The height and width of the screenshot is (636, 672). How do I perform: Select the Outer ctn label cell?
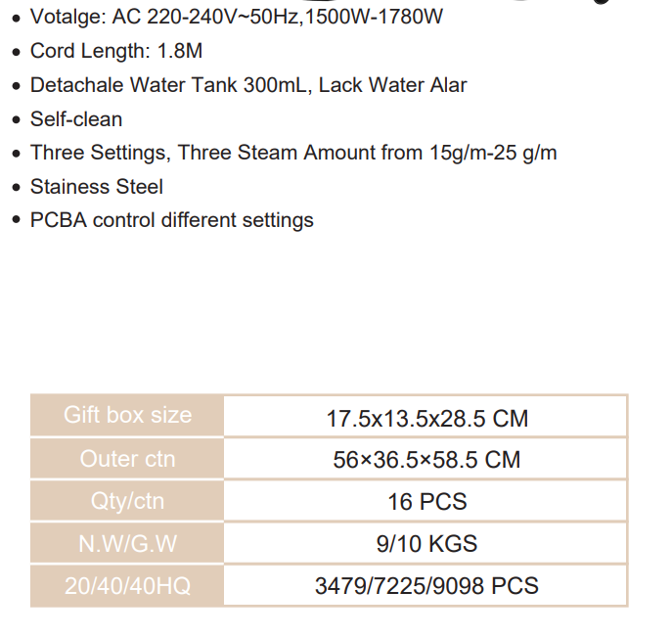127,459
